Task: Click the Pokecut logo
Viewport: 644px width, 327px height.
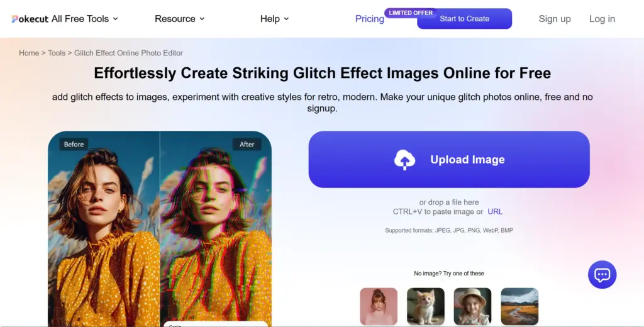Action: click(30, 19)
